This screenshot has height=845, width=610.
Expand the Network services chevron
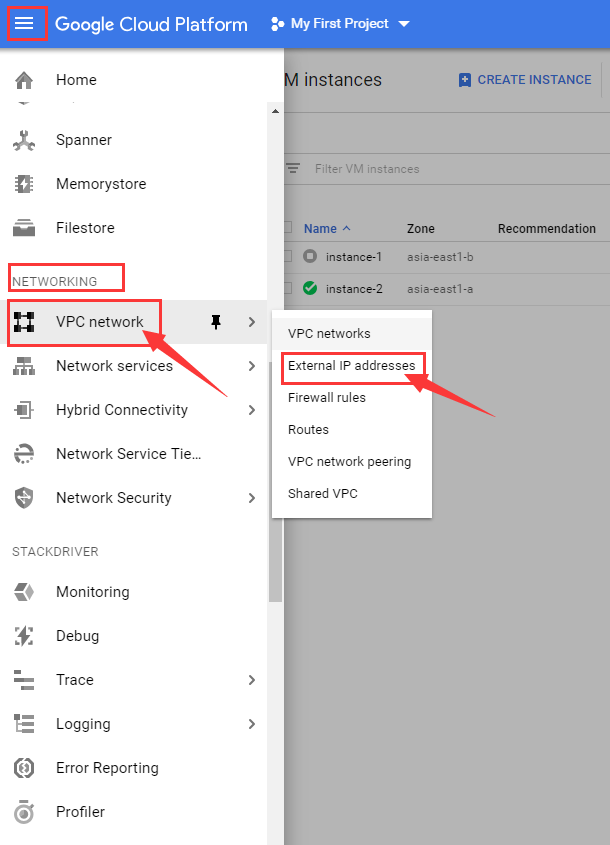coord(252,366)
